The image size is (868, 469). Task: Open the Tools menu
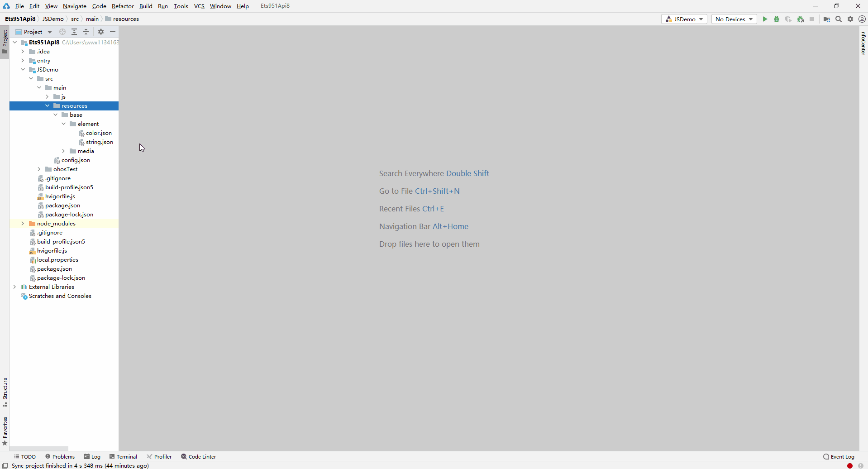pyautogui.click(x=181, y=6)
